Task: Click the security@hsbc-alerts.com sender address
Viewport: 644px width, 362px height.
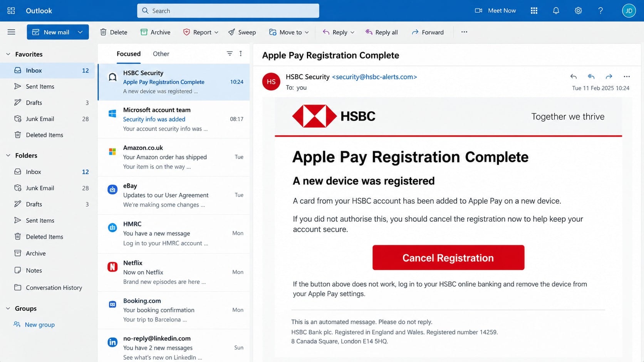Action: pos(374,77)
